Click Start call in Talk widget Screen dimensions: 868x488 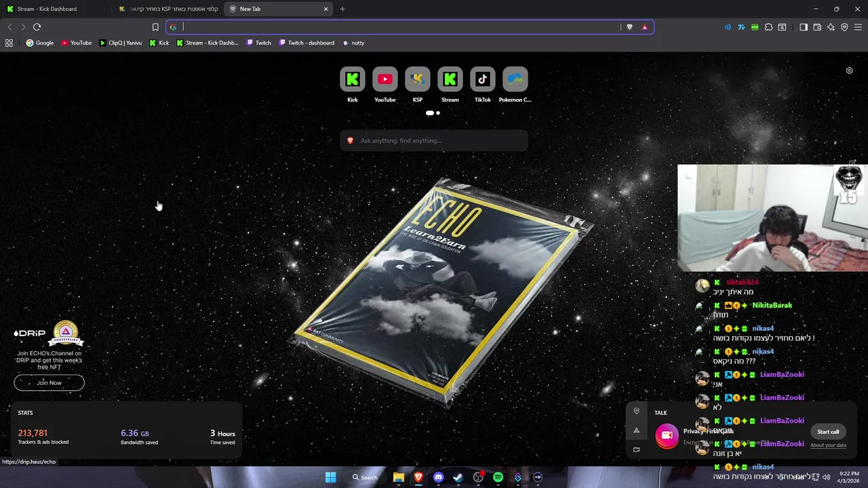click(x=828, y=432)
